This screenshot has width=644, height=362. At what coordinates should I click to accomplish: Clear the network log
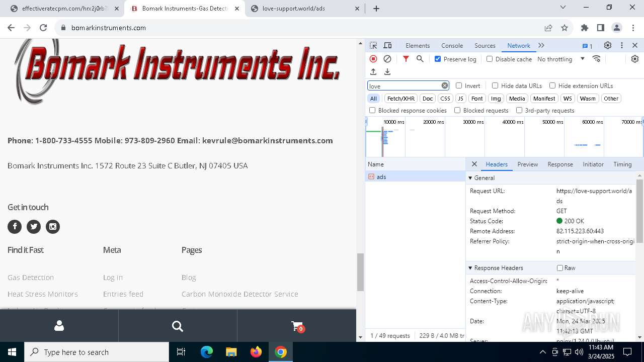[387, 59]
